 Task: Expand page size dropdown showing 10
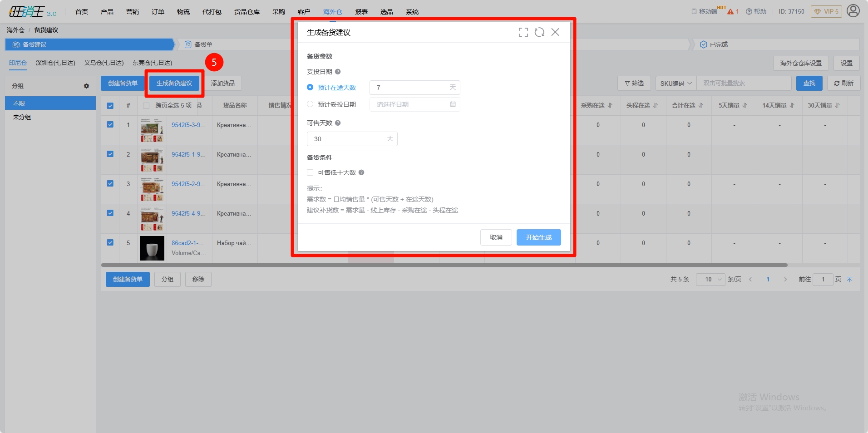(710, 280)
